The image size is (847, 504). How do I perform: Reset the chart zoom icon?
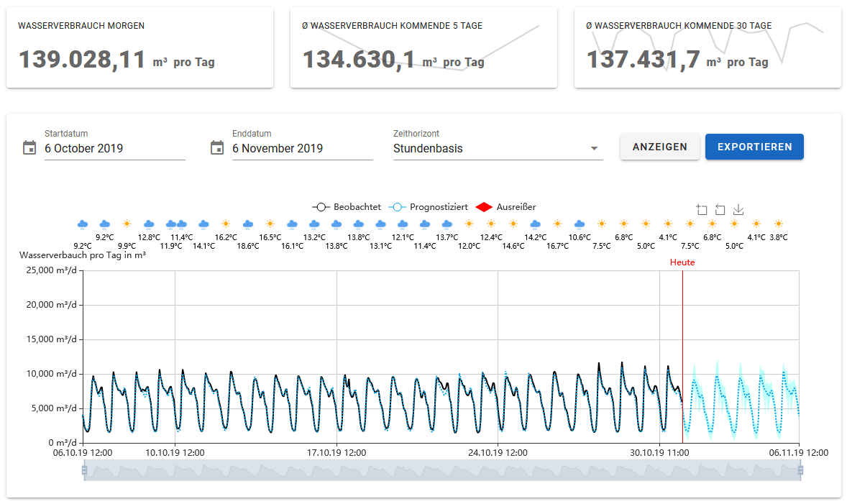point(720,210)
